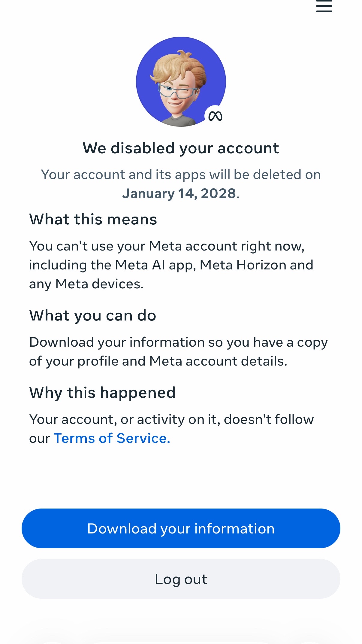Click the Log out button
The height and width of the screenshot is (644, 362).
pyautogui.click(x=181, y=579)
